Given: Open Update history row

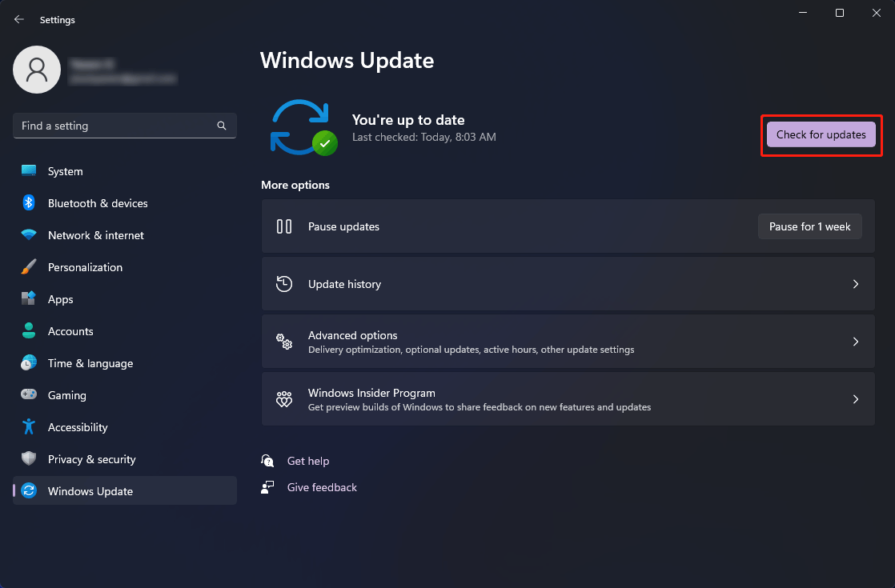Looking at the screenshot, I should 568,284.
